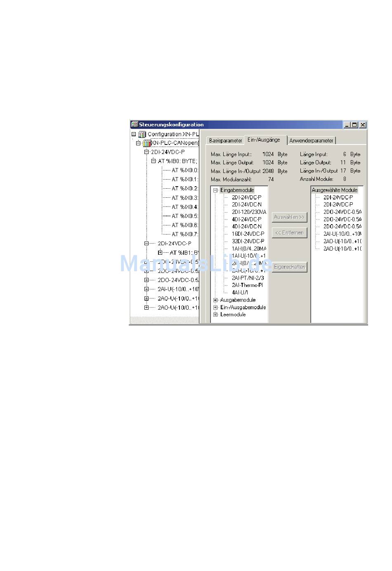Click the << Entfernen button

[289, 233]
